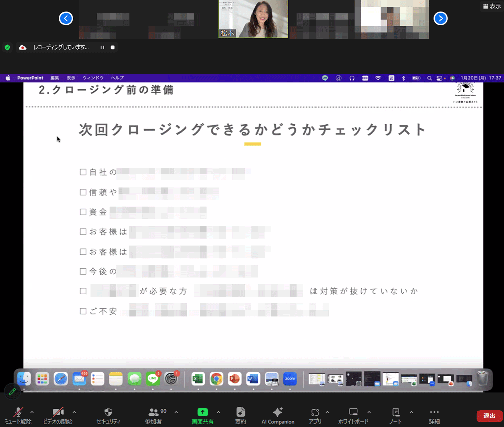
Task: Expand audio options arrow beside ミュート解除
Action: pyautogui.click(x=32, y=412)
